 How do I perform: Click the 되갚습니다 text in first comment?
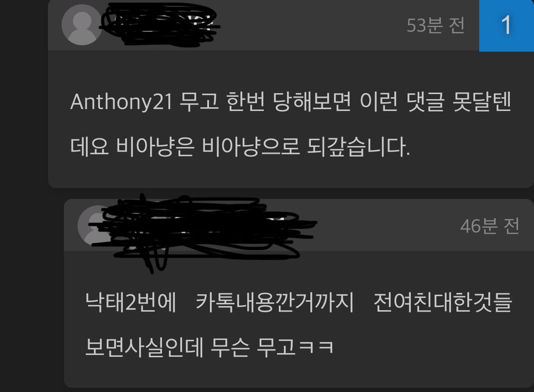click(358, 147)
